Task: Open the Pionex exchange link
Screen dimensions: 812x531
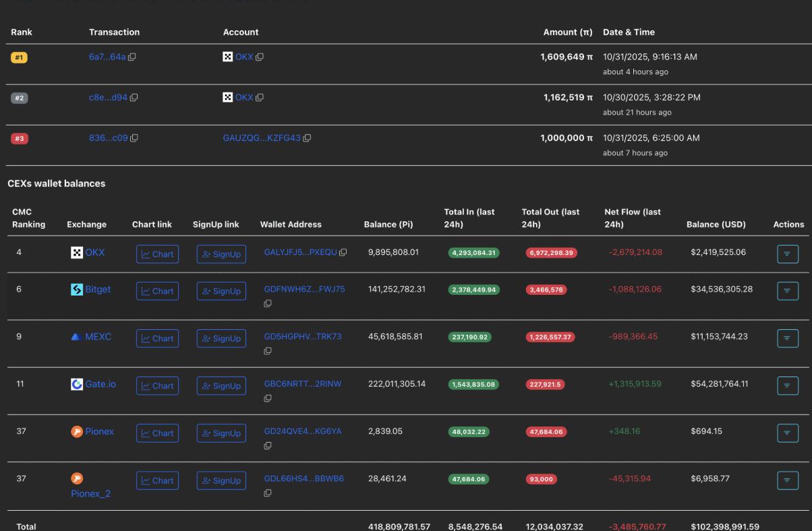Action: point(99,431)
